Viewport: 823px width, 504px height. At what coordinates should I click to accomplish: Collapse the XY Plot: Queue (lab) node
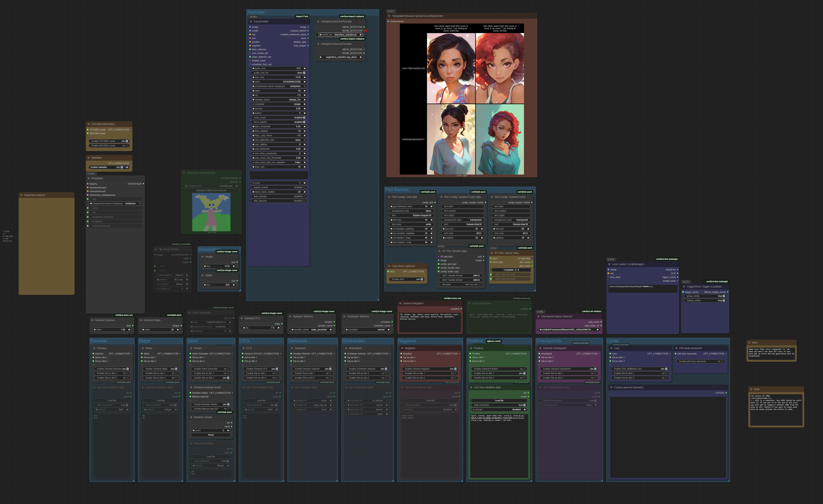(x=492, y=253)
